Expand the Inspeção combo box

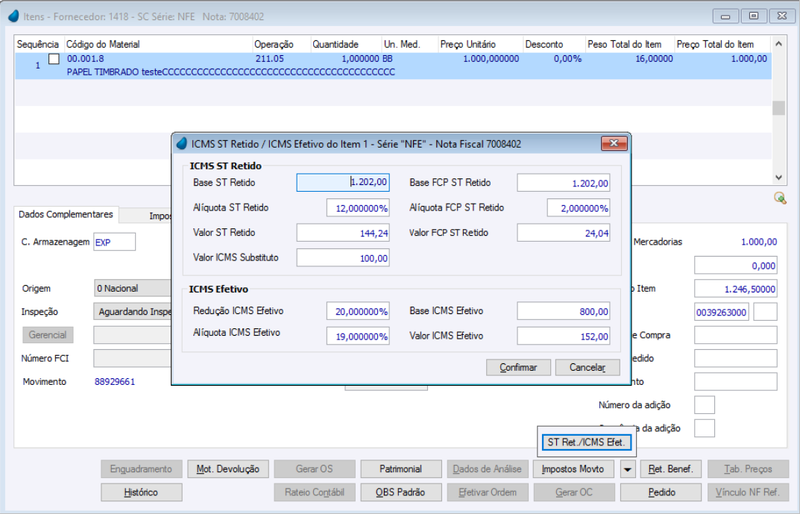tap(133, 311)
